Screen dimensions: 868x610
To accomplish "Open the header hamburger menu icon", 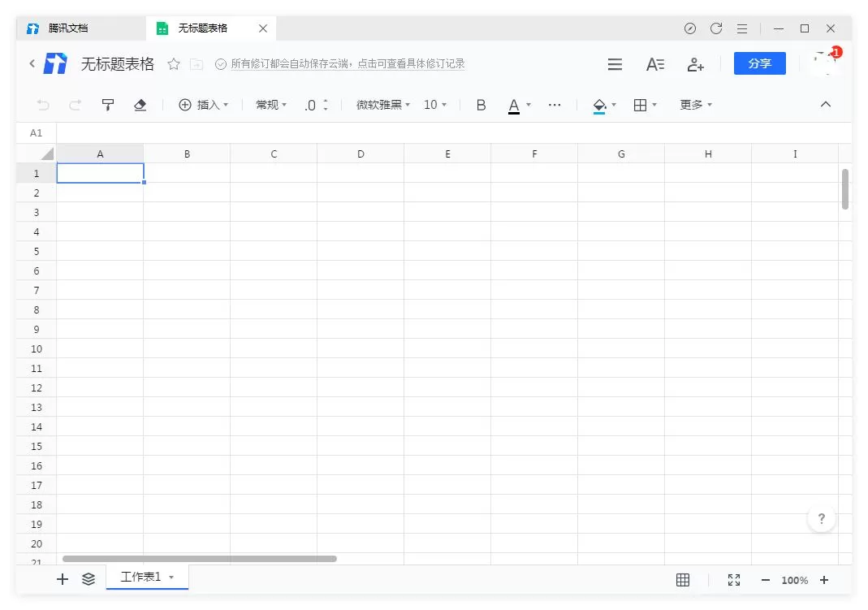I will [615, 64].
